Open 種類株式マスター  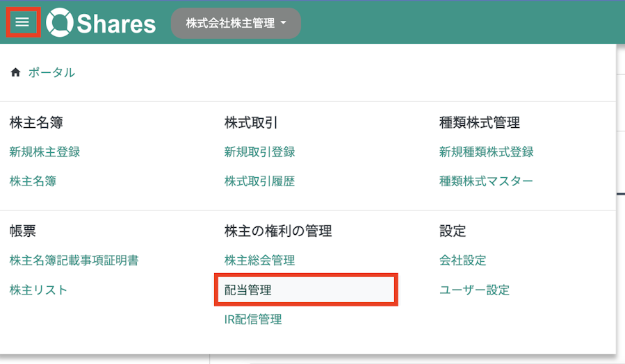click(486, 181)
